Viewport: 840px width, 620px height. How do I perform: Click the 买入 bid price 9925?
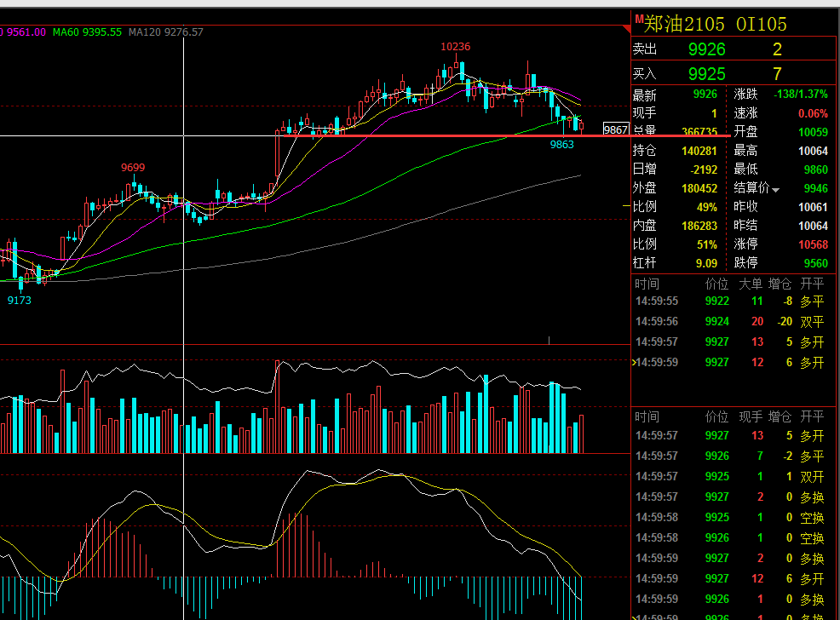point(706,74)
